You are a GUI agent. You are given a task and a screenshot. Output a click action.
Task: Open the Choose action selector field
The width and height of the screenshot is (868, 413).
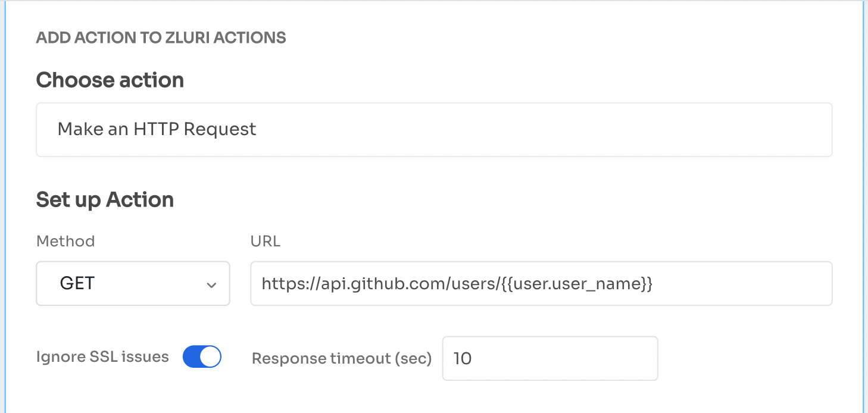click(433, 130)
